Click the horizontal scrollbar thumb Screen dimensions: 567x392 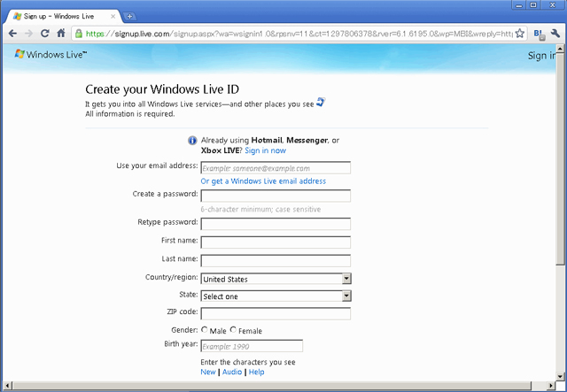tap(272, 386)
